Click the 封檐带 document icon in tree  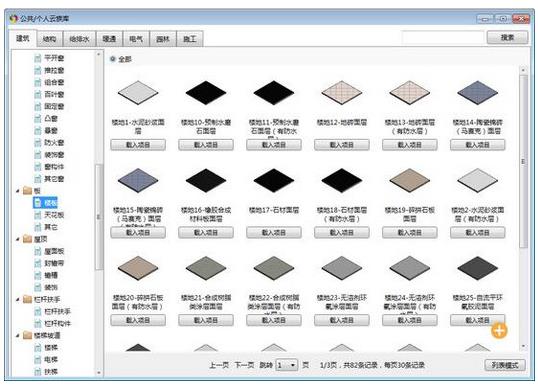(38, 263)
